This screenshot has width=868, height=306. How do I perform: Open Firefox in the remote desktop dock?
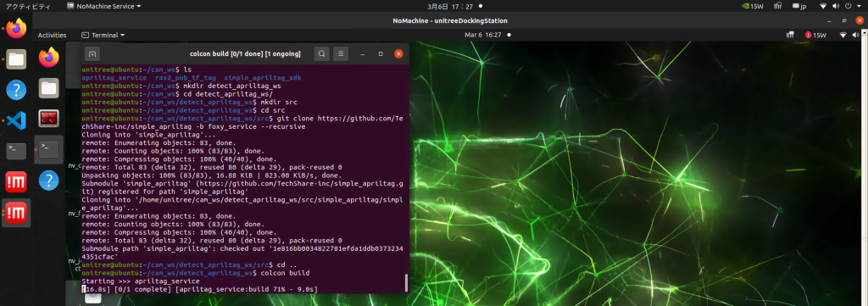(48, 57)
